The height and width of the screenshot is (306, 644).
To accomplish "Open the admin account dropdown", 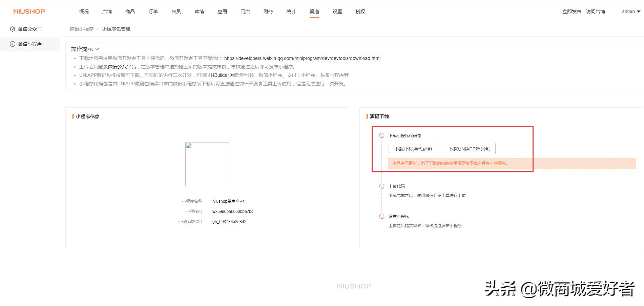I will pos(627,11).
